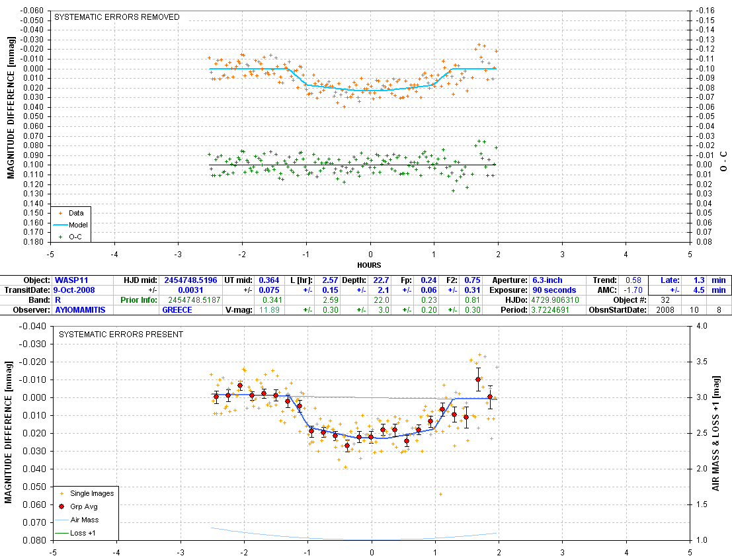Click the Object: label cell
732x560 pixels.
click(x=36, y=280)
